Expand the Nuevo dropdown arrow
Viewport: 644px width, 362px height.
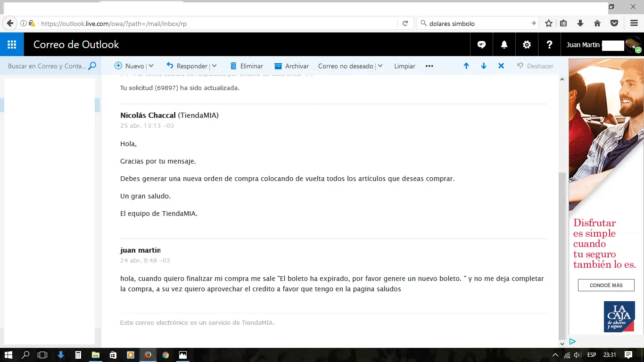(150, 66)
